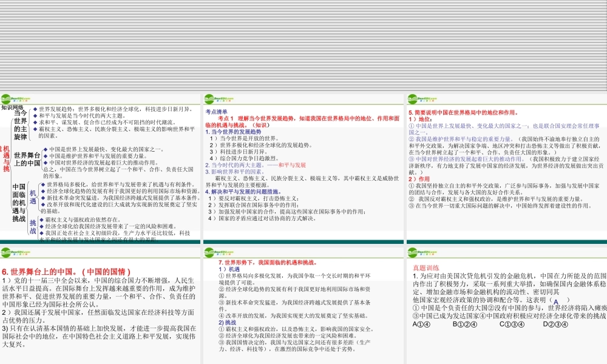Click the BearEDU logo above 真题训练 slide

(422, 253)
